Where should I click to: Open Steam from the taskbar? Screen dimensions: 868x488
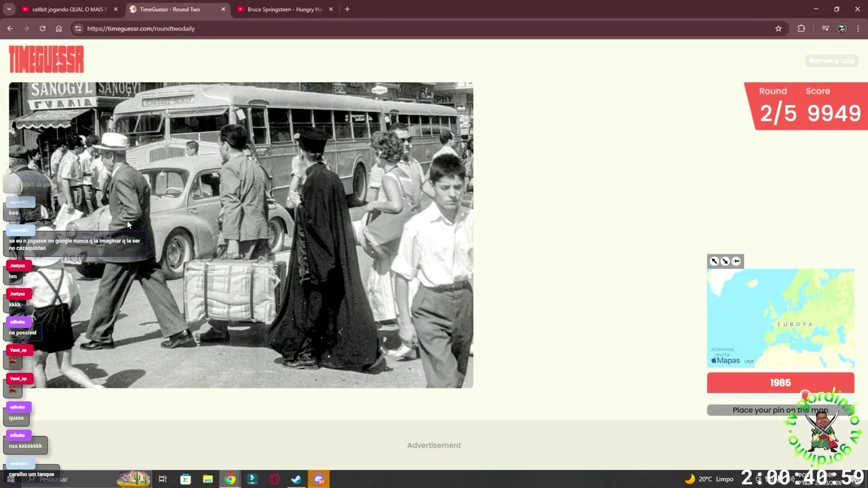click(296, 479)
